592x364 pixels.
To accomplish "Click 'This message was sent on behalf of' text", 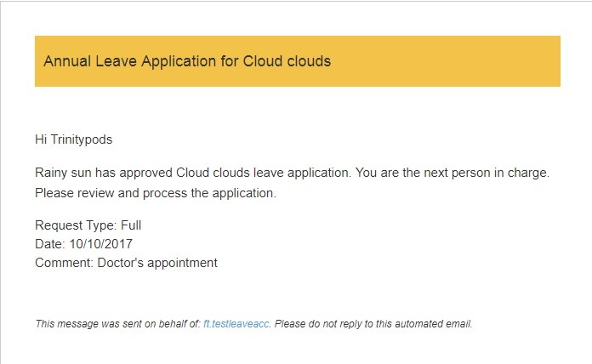I will 117,323.
